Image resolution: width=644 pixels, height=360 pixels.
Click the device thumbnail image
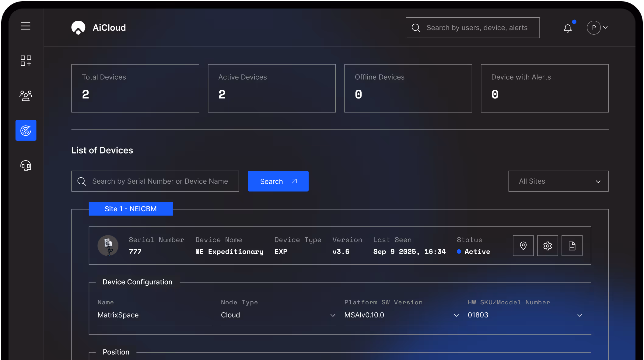108,246
